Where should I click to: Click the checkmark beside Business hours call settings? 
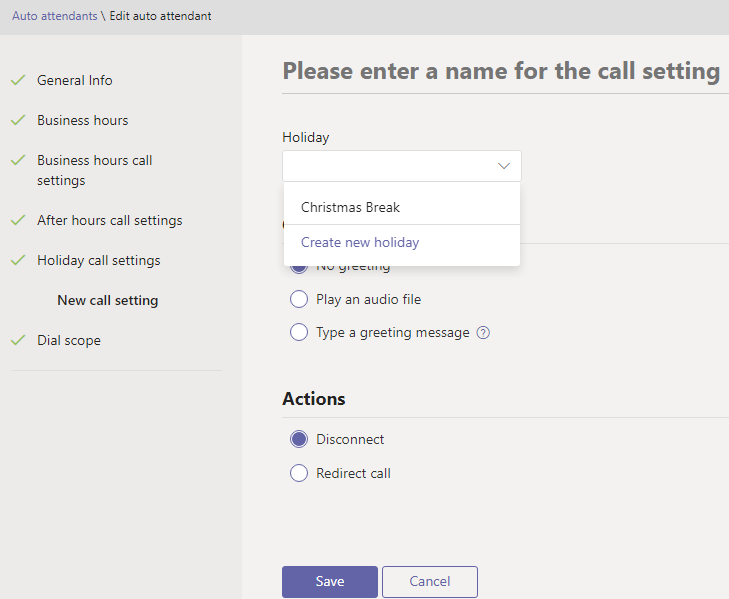click(18, 160)
